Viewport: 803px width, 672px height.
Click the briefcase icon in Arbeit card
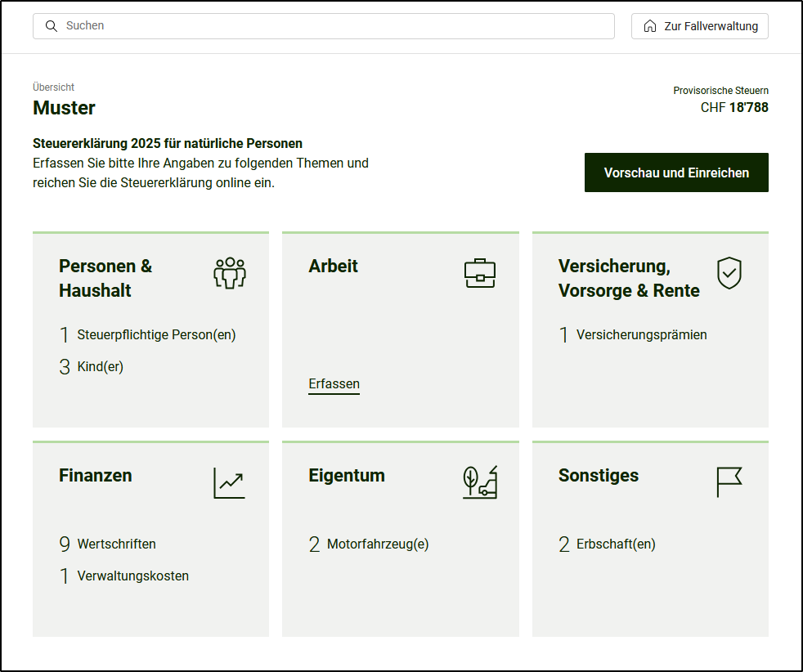tap(479, 273)
